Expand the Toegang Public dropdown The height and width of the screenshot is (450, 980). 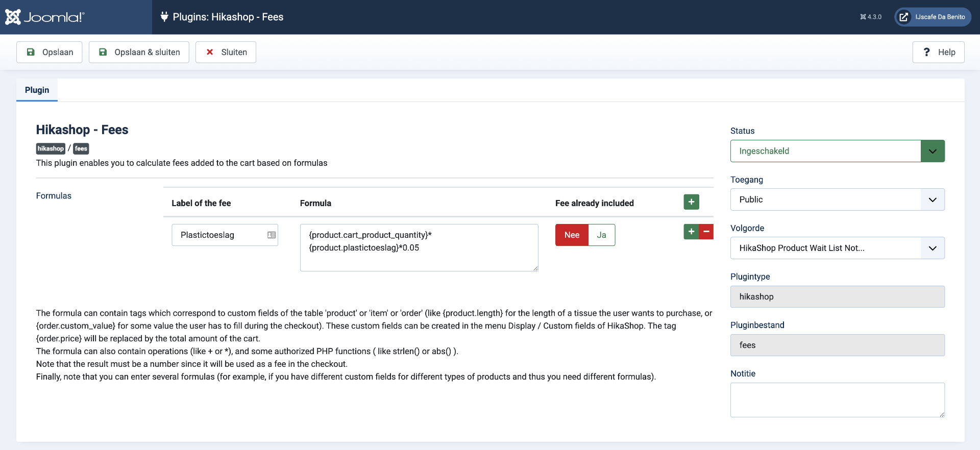click(837, 199)
